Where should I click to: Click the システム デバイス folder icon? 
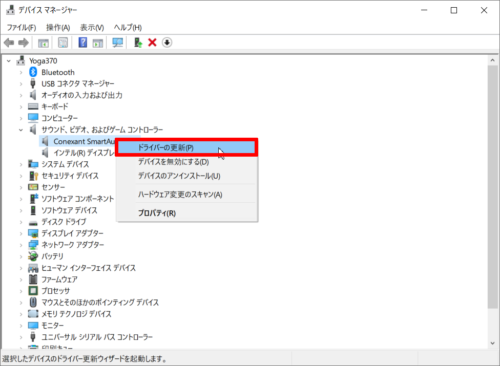point(33,164)
